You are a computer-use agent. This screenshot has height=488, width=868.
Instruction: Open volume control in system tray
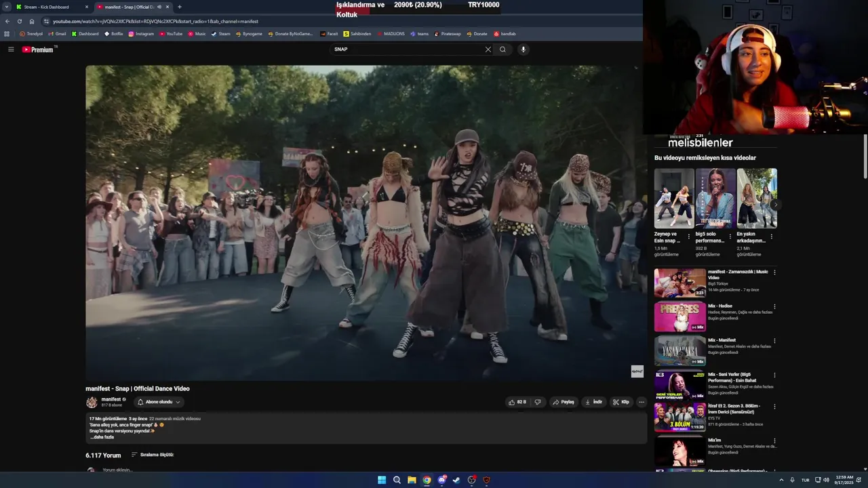tap(826, 480)
